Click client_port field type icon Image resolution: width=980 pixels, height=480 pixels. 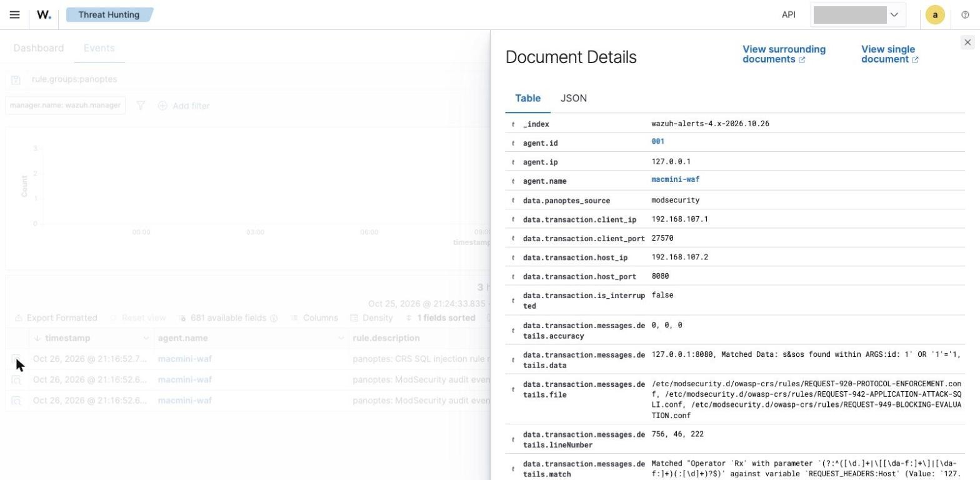pyautogui.click(x=513, y=239)
